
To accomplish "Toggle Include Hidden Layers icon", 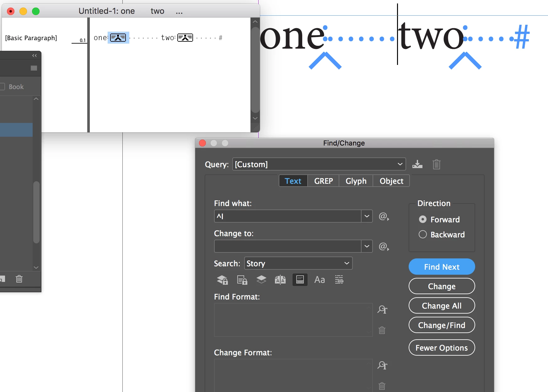I will point(261,279).
